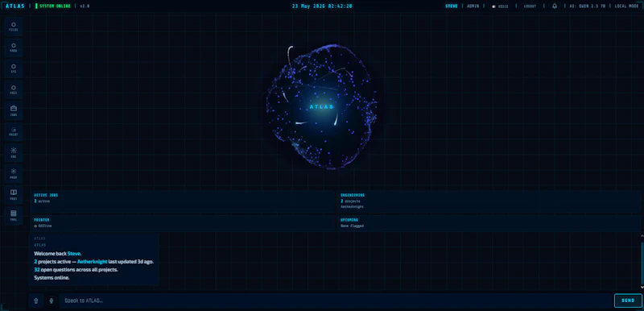The height and width of the screenshot is (311, 644).
Task: Click the STEVE username in the header
Action: 452,6
